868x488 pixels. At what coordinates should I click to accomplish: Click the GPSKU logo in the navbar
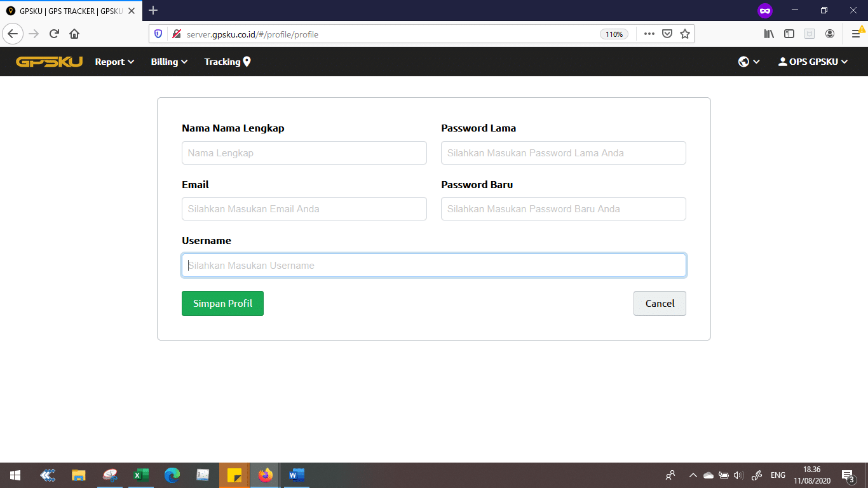click(49, 62)
